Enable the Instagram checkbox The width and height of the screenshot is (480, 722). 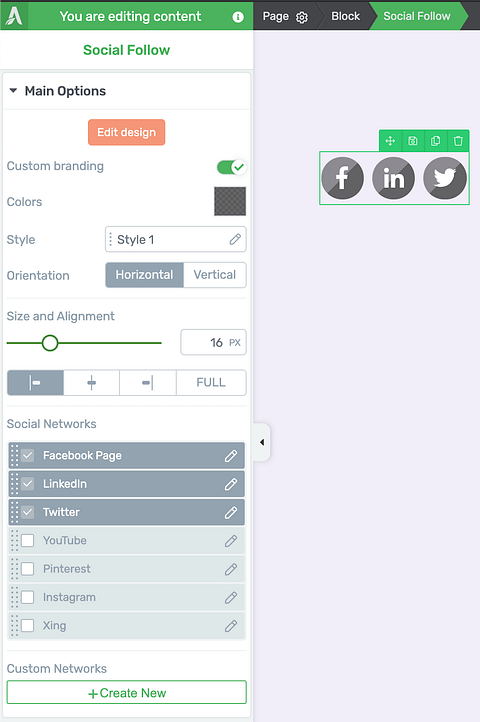[28, 597]
